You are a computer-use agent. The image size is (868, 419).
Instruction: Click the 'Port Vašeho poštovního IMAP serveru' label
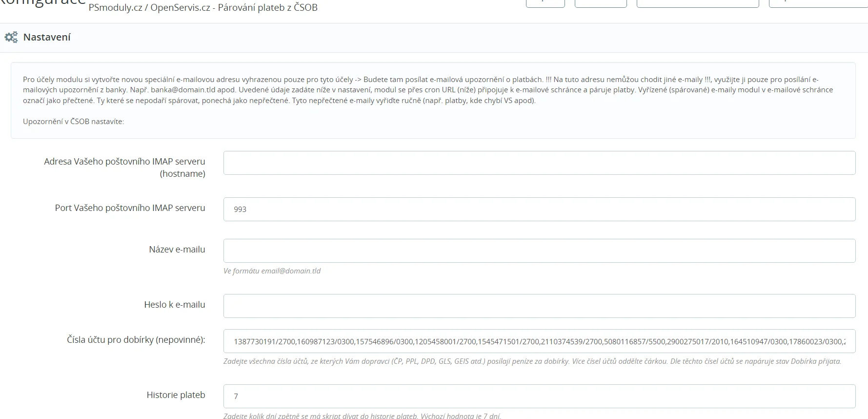130,208
